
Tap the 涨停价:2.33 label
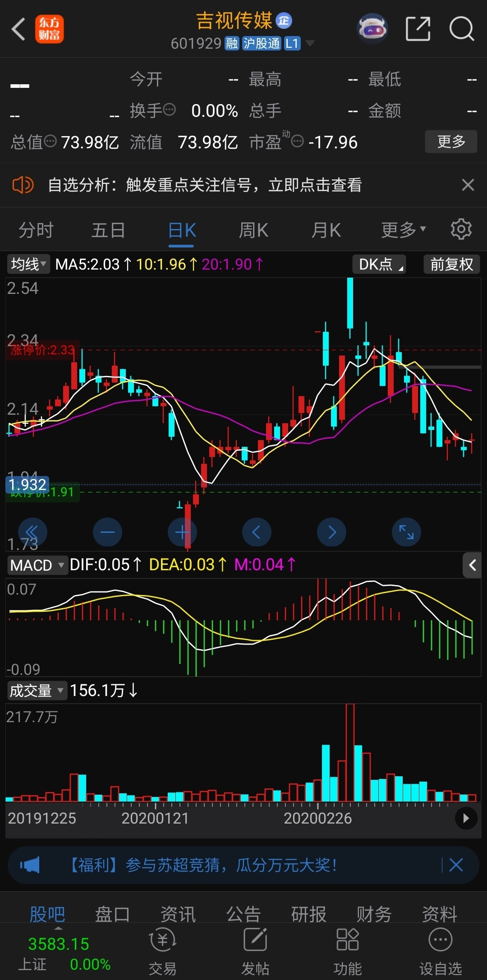42,350
